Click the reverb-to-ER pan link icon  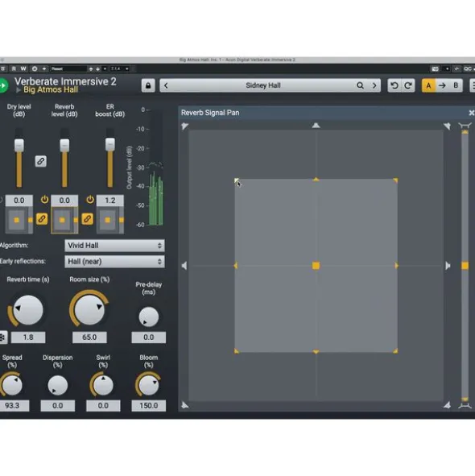point(88,219)
